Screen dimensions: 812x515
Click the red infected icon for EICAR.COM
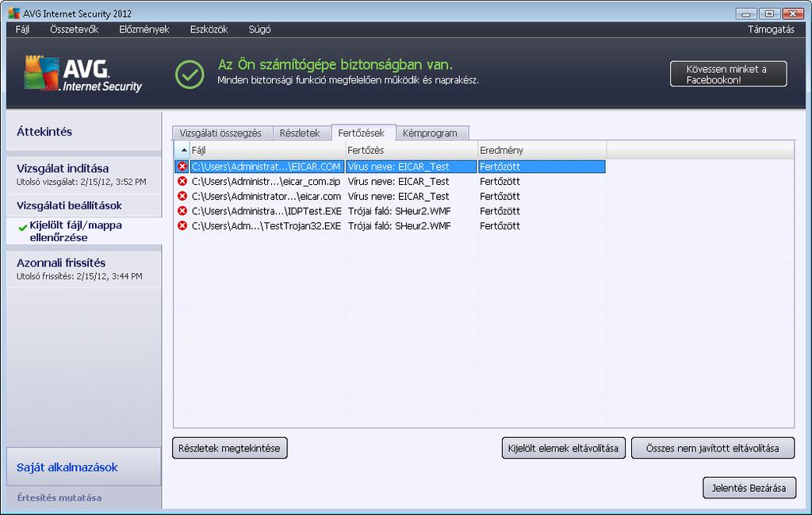182,167
